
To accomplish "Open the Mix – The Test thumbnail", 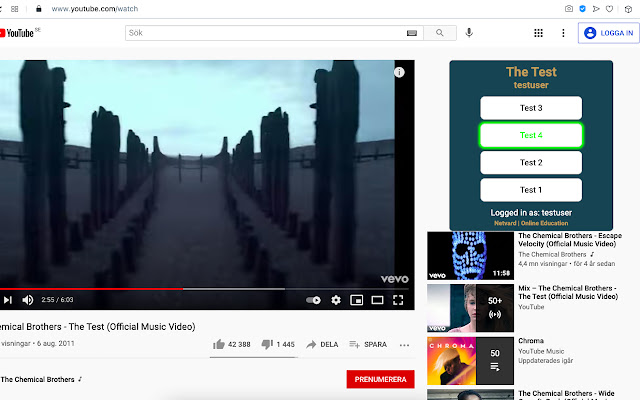I will click(x=470, y=308).
